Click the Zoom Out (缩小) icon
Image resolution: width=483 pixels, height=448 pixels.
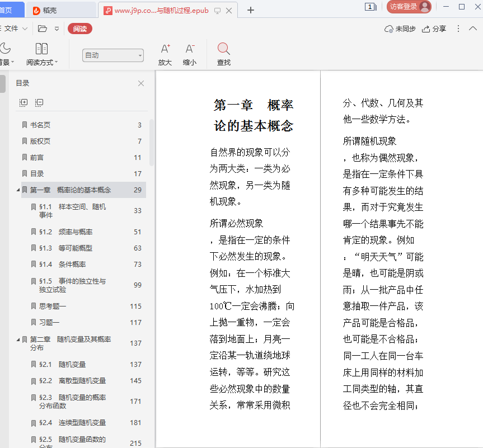pyautogui.click(x=190, y=50)
